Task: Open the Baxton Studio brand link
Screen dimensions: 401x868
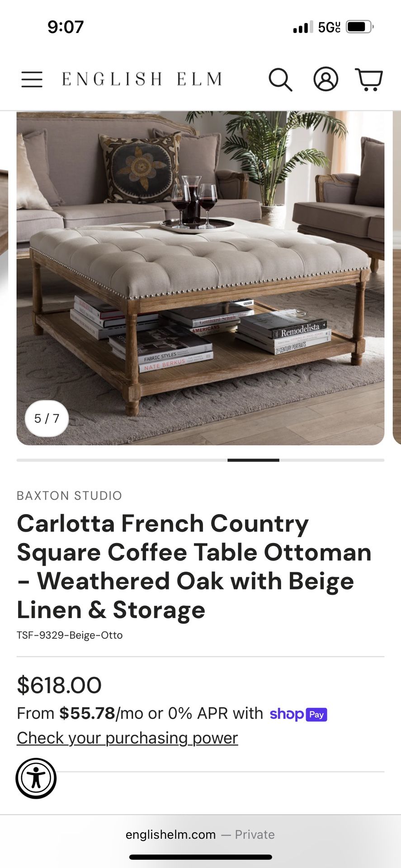Action: (69, 495)
